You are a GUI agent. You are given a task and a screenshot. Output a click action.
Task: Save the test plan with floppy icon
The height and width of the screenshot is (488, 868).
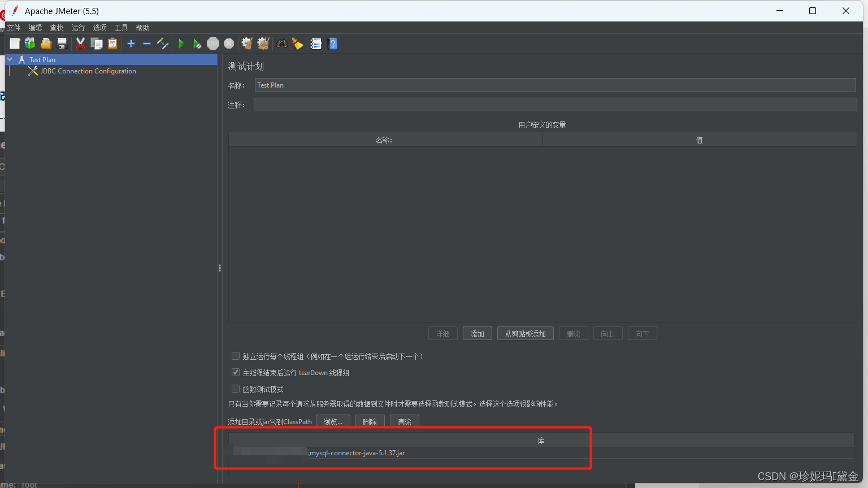(x=62, y=43)
